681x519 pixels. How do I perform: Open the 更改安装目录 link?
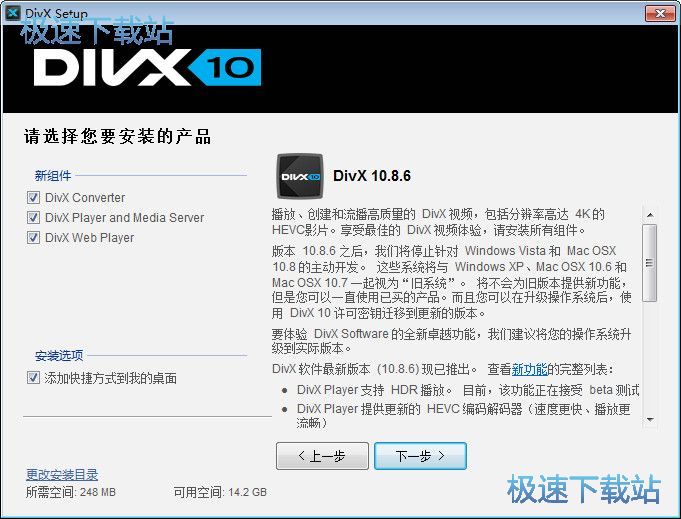click(62, 475)
